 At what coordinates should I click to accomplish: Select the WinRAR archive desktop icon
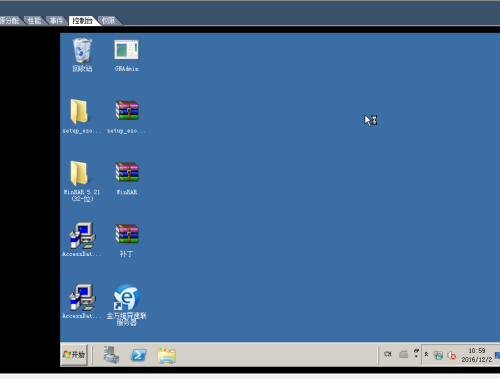[x=127, y=178]
